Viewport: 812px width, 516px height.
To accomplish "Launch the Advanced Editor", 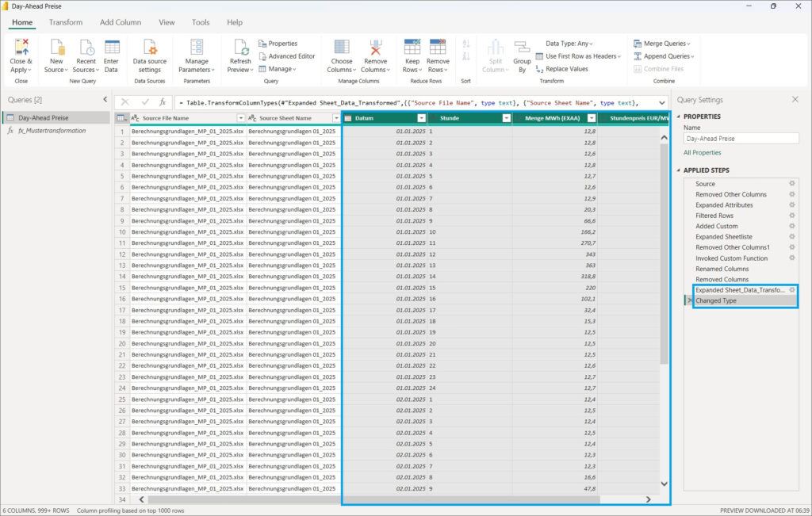I will coord(286,56).
